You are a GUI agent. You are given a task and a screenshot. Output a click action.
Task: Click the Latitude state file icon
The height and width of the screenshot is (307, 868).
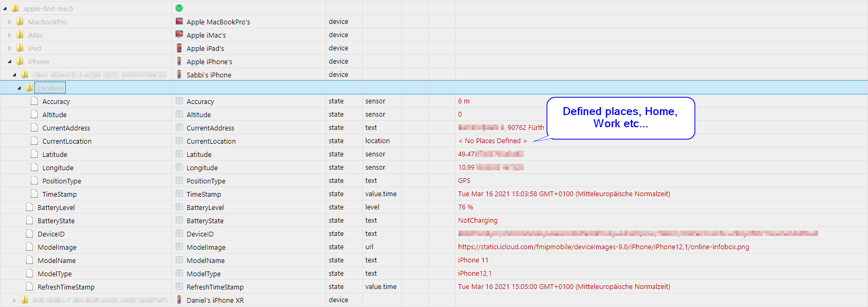coord(34,154)
